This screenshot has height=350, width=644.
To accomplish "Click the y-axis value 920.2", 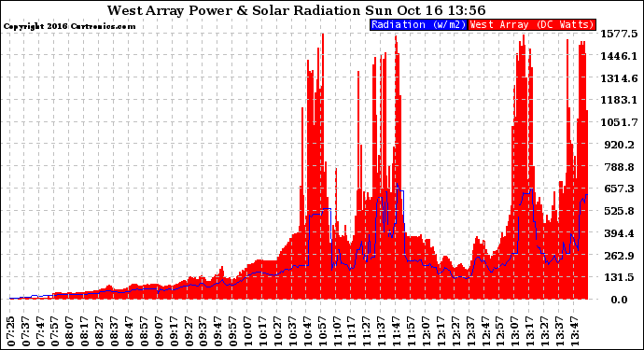I will point(621,144).
